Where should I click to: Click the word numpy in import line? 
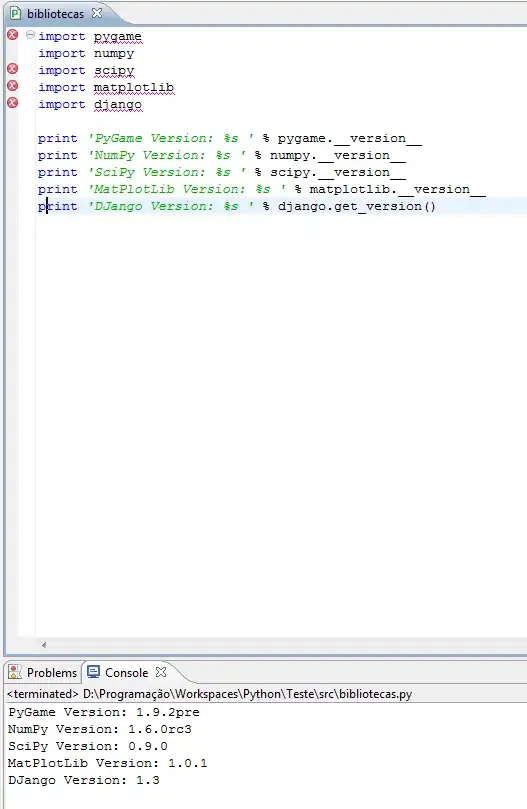click(114, 54)
